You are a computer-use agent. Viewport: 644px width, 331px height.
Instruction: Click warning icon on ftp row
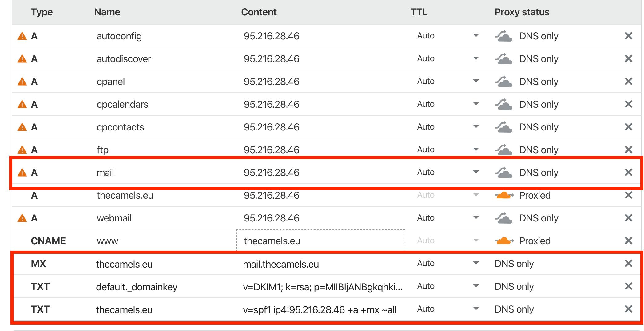[x=22, y=150]
